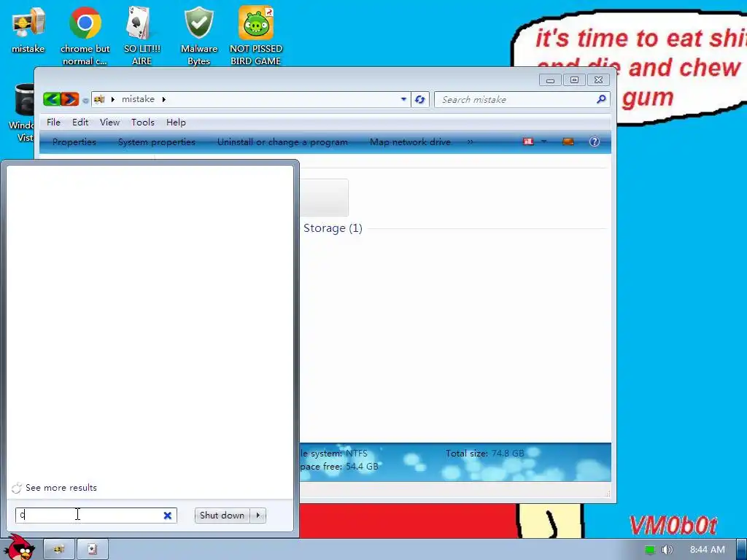Open the File menu
The image size is (747, 560).
53,122
